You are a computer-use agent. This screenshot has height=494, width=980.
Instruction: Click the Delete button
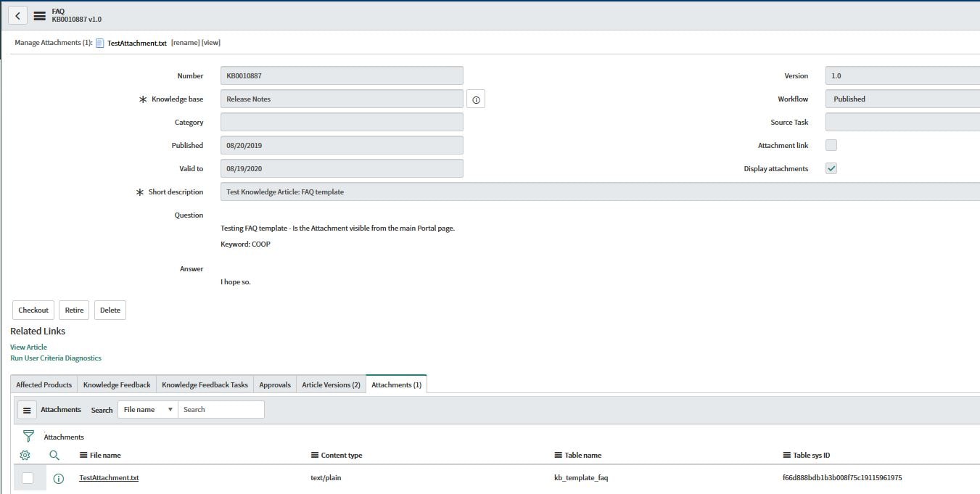click(110, 310)
